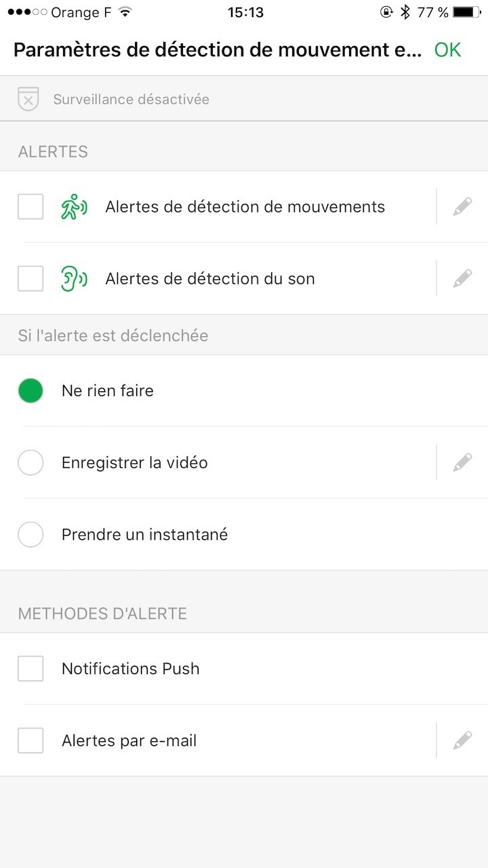
Task: Edit motion detection alert settings pencil
Action: click(462, 207)
